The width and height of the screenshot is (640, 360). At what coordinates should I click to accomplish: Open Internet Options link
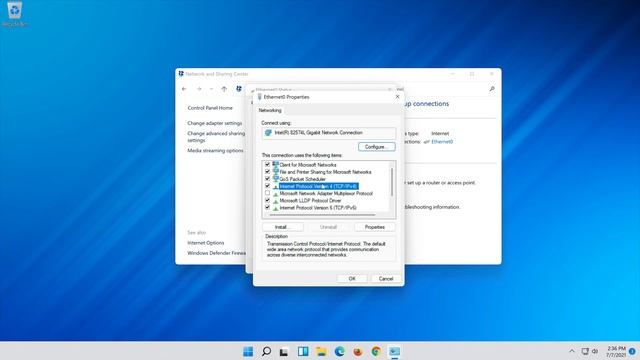click(206, 243)
